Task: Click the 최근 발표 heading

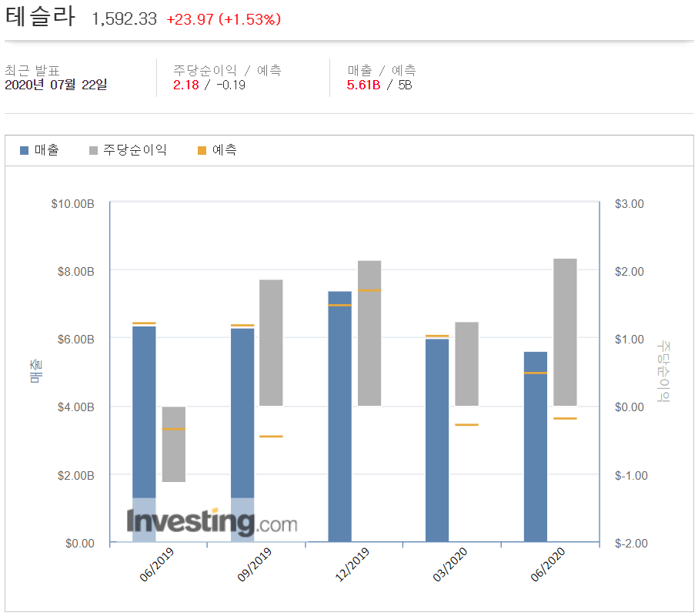Action: click(32, 70)
